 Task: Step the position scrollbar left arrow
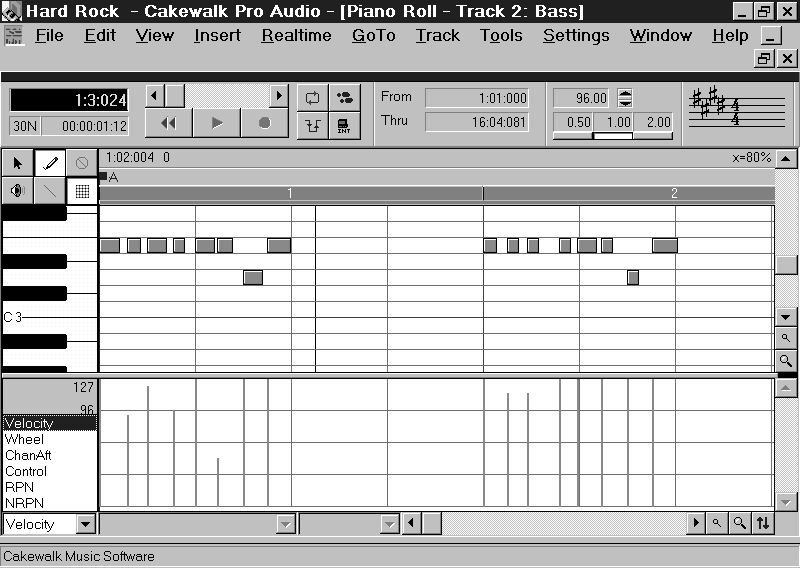155,95
